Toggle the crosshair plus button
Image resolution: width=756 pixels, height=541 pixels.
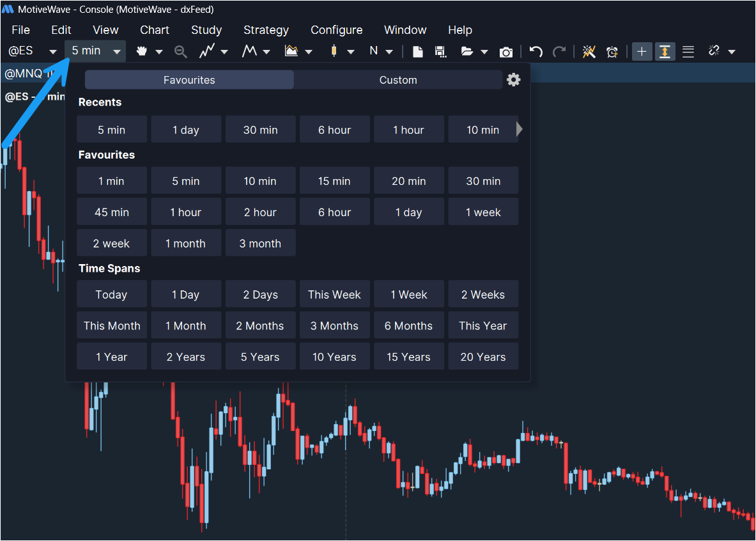[642, 52]
